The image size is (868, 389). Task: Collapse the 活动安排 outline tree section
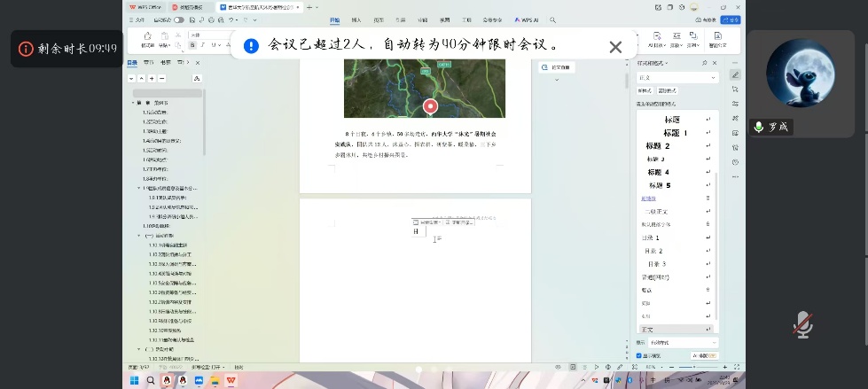click(x=138, y=236)
